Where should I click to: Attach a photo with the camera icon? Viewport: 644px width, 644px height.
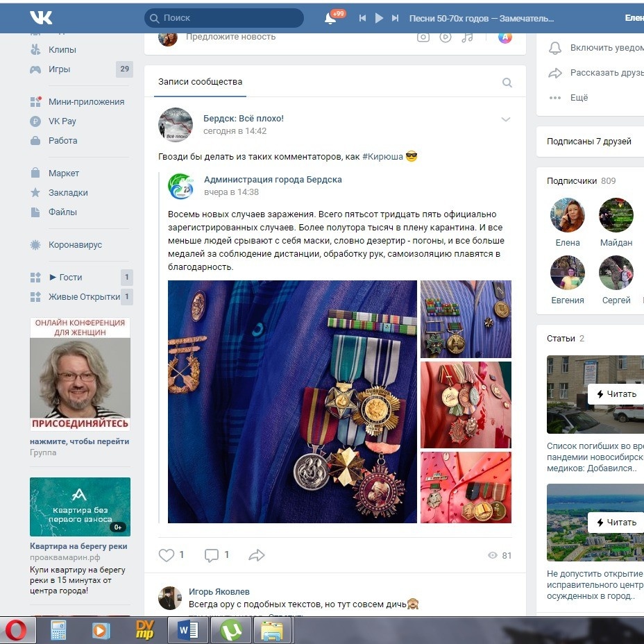pyautogui.click(x=423, y=37)
